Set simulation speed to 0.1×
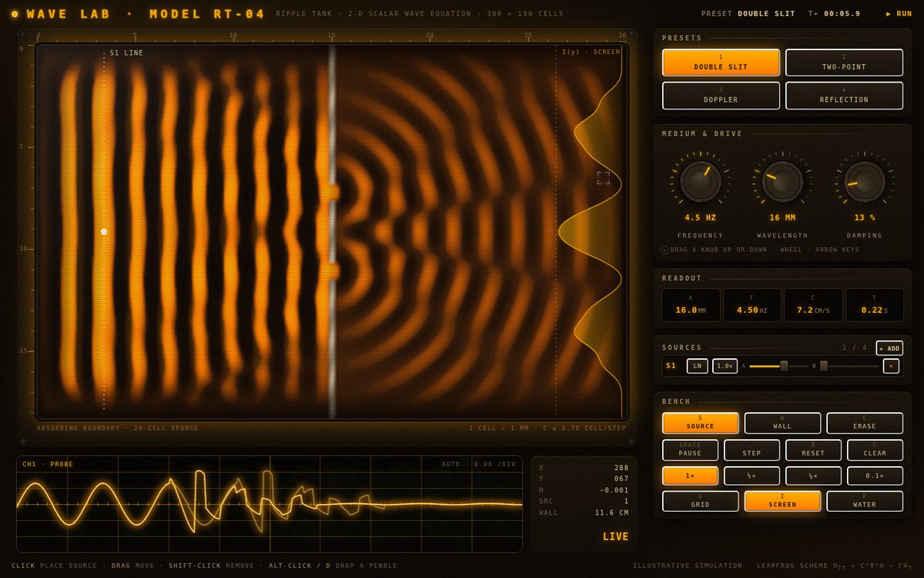924x578 pixels. click(x=875, y=476)
